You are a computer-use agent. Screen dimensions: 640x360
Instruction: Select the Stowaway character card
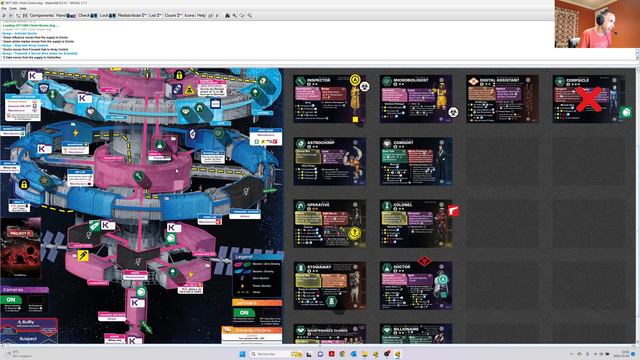click(329, 286)
